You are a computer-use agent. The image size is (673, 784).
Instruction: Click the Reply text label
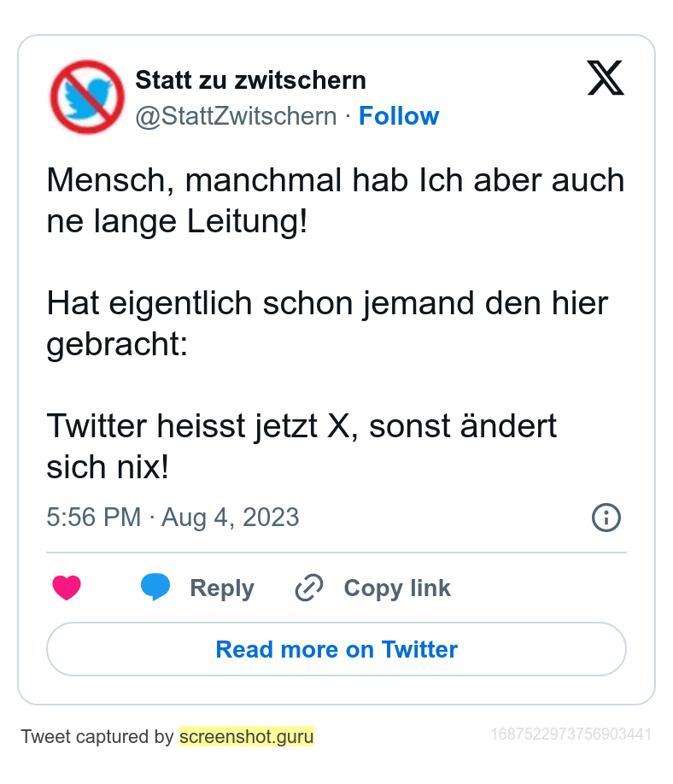(x=222, y=588)
